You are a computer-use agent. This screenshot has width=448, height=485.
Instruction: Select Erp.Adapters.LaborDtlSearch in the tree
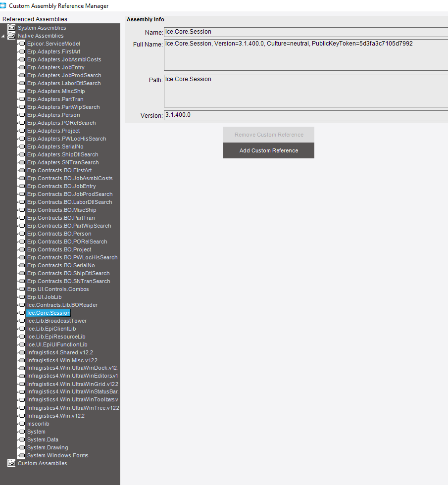[64, 83]
